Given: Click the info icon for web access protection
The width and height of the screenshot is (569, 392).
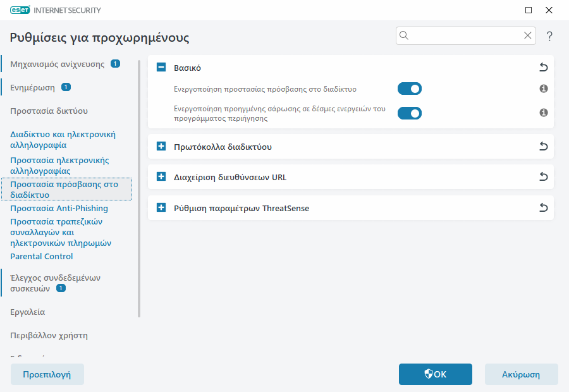Looking at the screenshot, I should [x=543, y=89].
